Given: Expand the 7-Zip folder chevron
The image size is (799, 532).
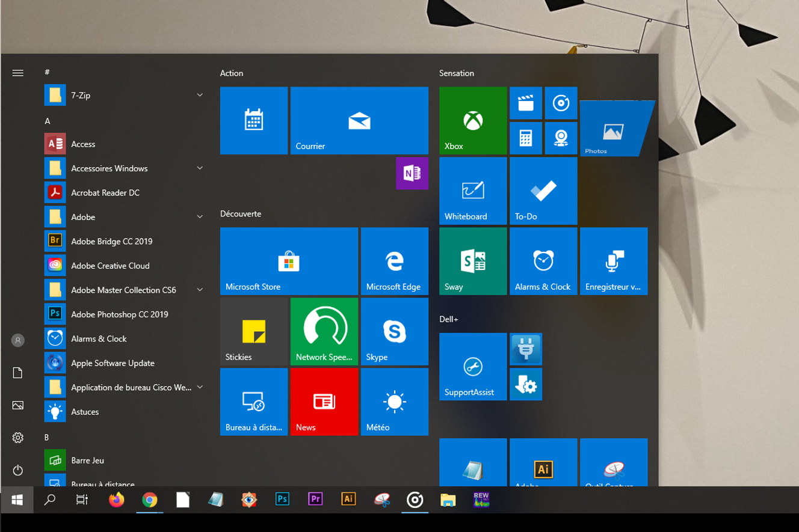Looking at the screenshot, I should tap(200, 95).
